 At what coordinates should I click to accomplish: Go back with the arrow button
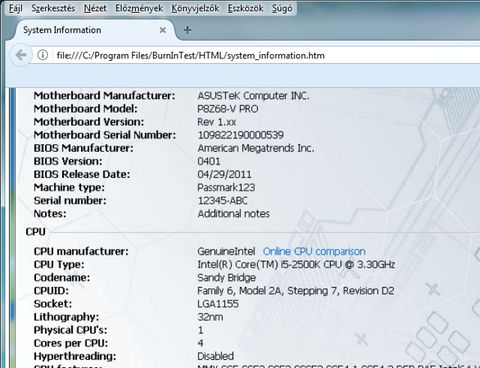[21, 55]
